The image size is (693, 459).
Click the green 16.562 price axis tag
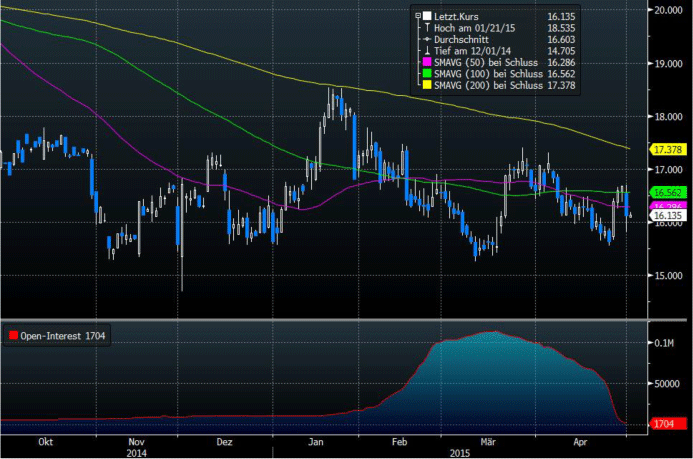(x=666, y=192)
